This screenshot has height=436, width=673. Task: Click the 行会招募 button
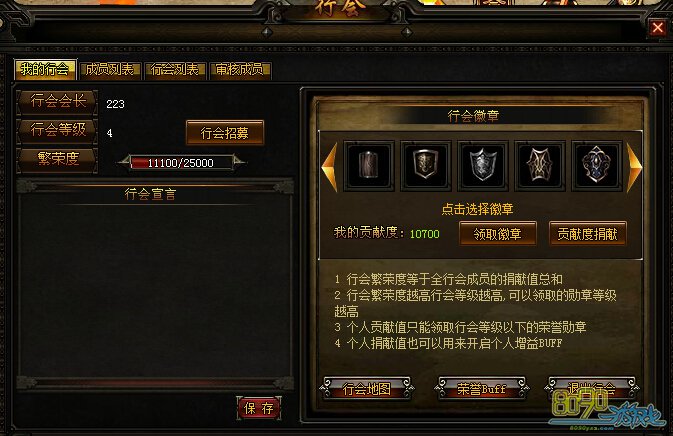225,133
